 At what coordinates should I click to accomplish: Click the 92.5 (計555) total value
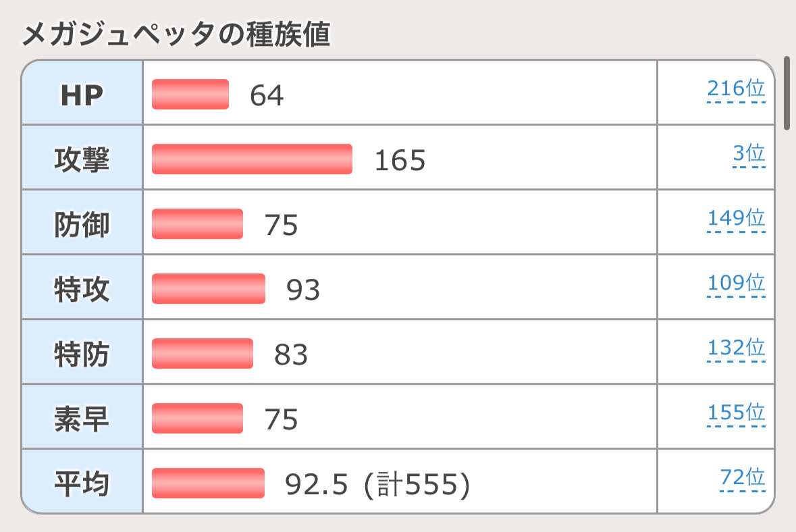pos(377,483)
